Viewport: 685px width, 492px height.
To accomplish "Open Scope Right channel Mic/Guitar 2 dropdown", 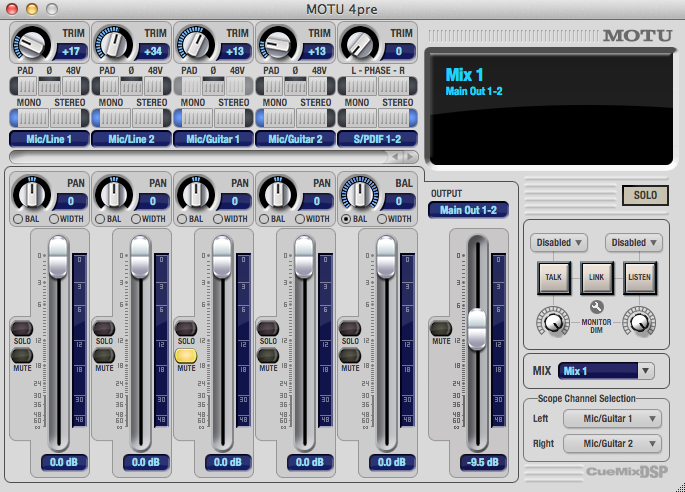I will pyautogui.click(x=612, y=444).
